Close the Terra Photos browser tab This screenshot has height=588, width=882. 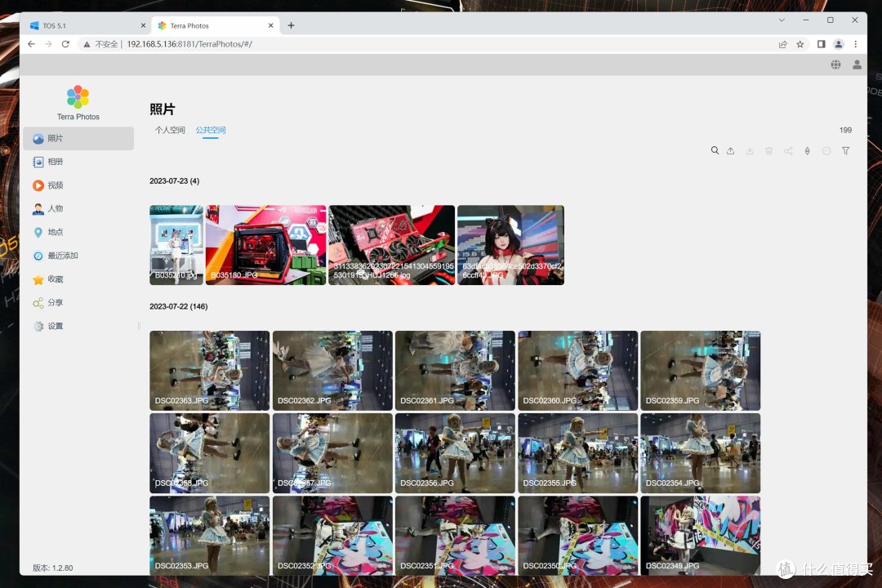[x=270, y=25]
